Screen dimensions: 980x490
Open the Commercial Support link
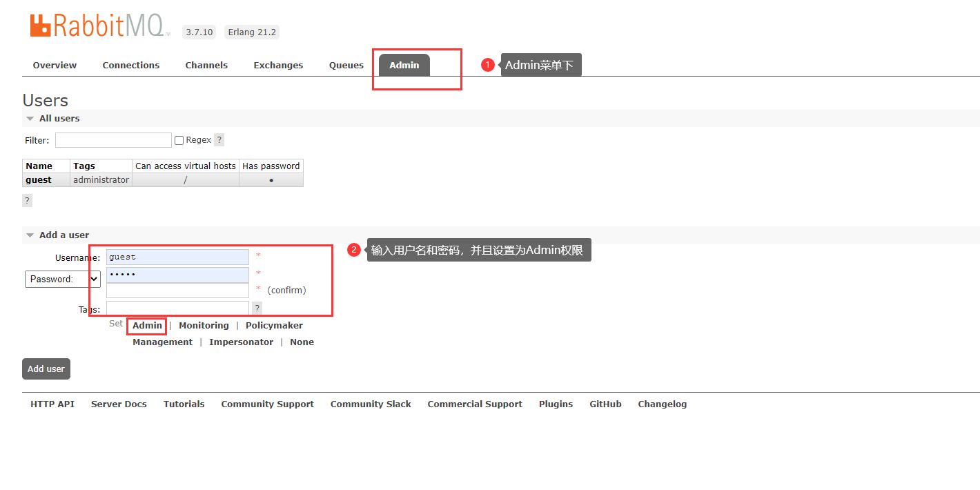[x=475, y=404]
